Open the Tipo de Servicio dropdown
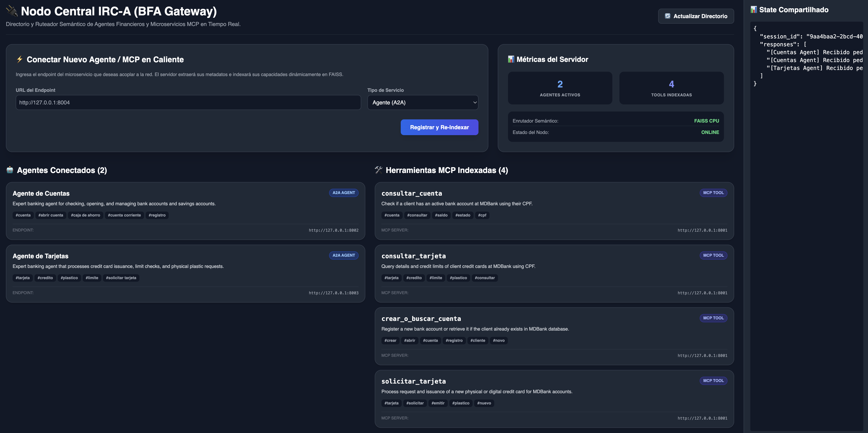 423,102
